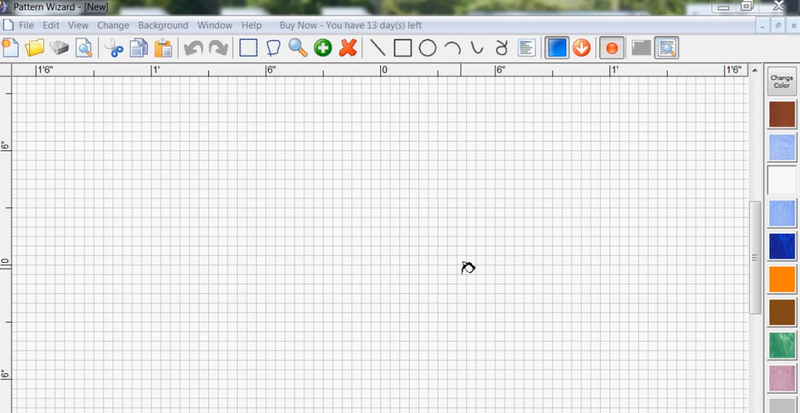Click the orange down-arrow icon
The width and height of the screenshot is (800, 413).
coord(581,48)
